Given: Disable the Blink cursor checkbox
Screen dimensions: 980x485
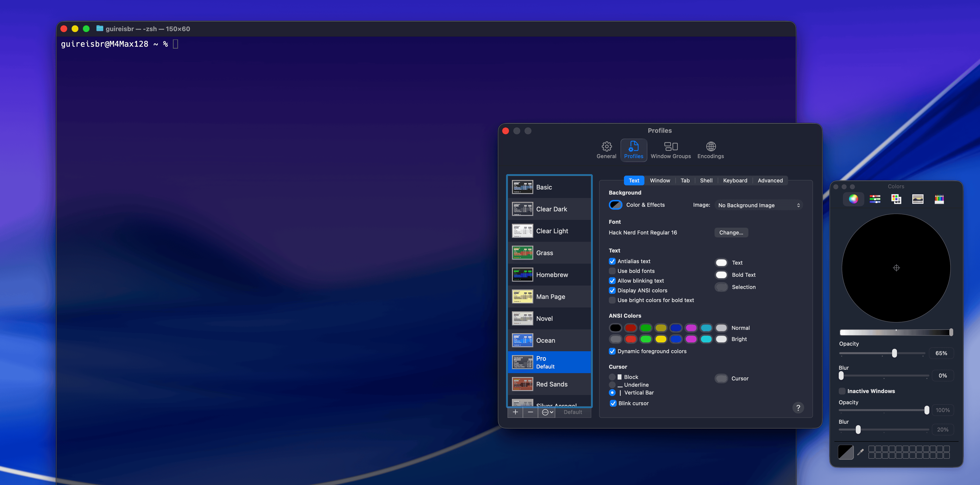Looking at the screenshot, I should point(613,403).
